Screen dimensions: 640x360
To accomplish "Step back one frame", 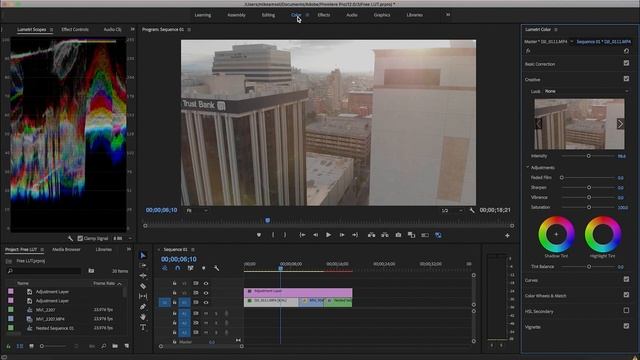I will coord(316,235).
